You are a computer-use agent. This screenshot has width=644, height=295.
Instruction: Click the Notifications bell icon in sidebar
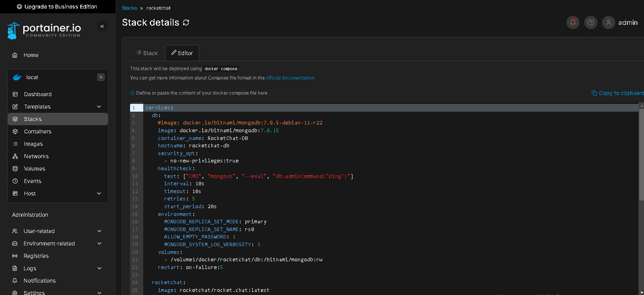15,281
